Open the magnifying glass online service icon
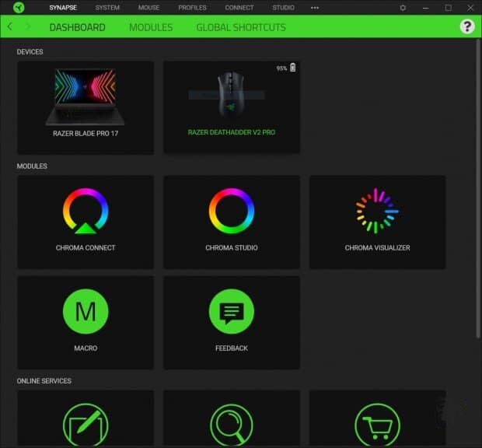 [x=232, y=425]
